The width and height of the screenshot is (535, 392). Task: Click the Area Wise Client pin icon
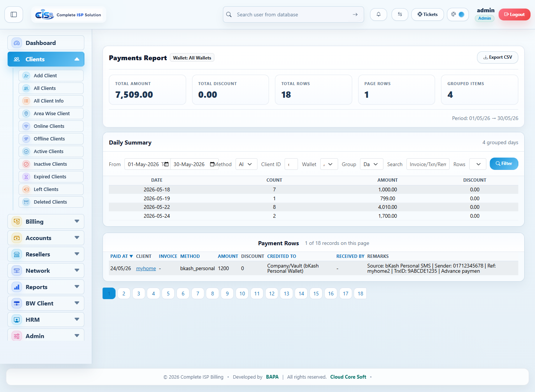(26, 114)
